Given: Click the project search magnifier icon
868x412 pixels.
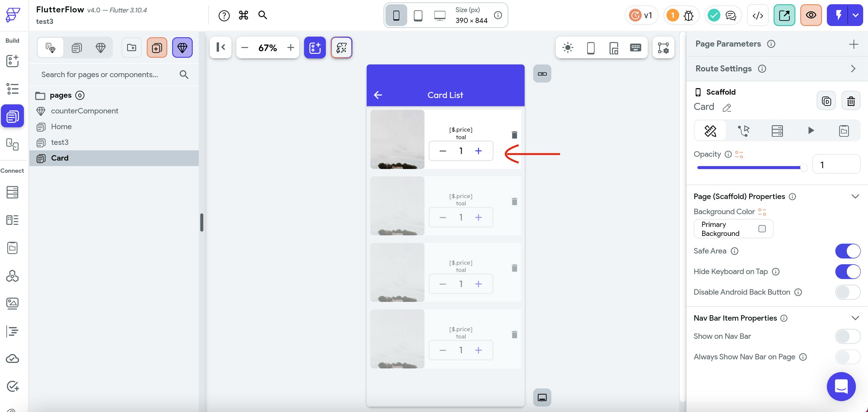Looking at the screenshot, I should tap(263, 15).
